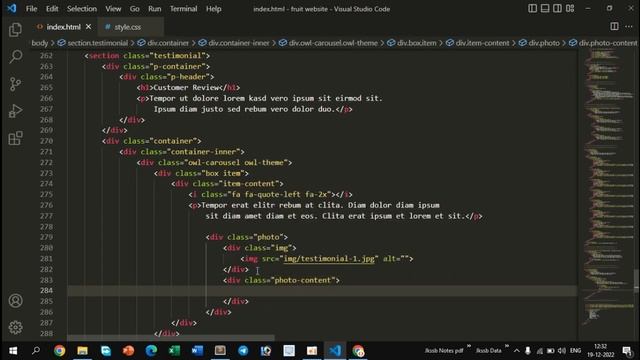Open the Run and Debug view
The image size is (640, 360).
[15, 111]
